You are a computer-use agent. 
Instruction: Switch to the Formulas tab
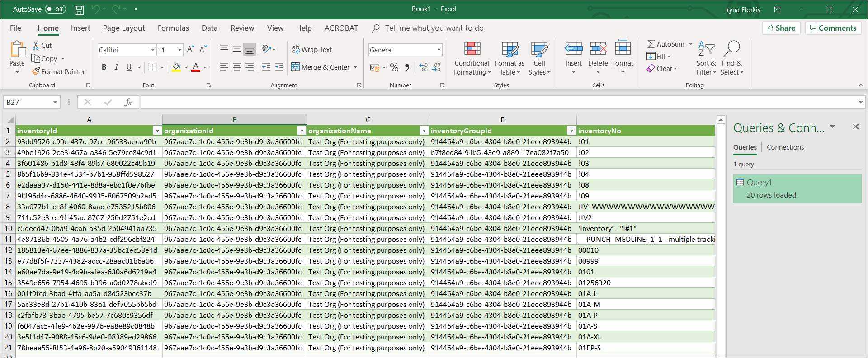point(173,28)
